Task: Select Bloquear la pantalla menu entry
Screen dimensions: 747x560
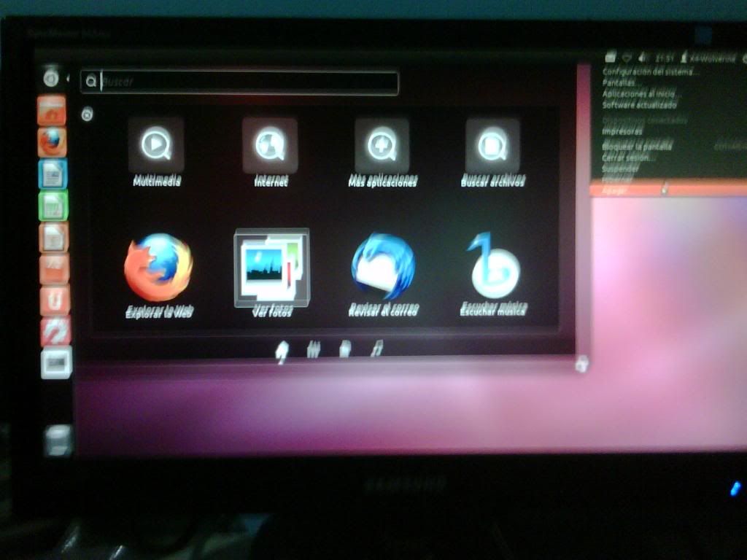Action: tap(636, 147)
